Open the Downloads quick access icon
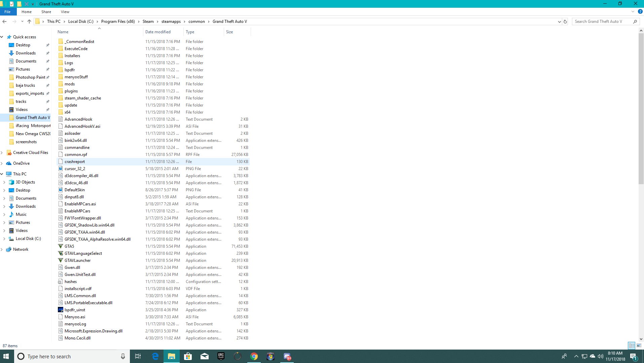The image size is (644, 363). 11,53
